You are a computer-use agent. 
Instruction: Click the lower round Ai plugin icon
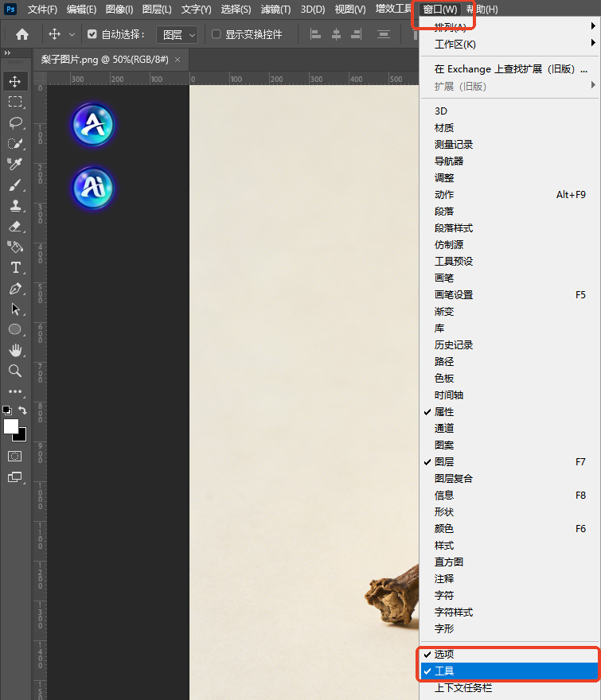93,189
